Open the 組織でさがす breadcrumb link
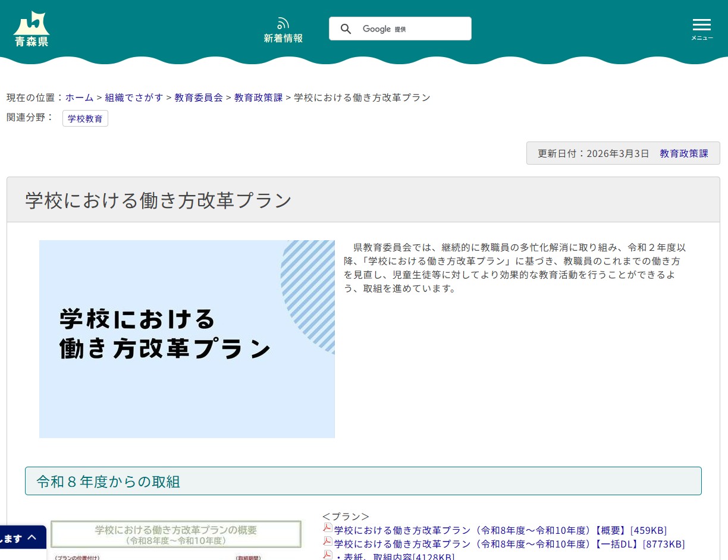Viewport: 728px width, 560px height. point(134,97)
